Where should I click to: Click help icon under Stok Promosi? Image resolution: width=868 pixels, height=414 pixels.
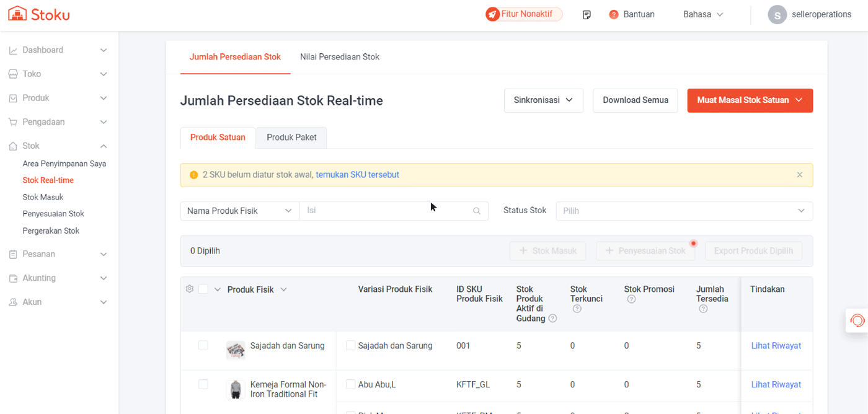(x=631, y=299)
